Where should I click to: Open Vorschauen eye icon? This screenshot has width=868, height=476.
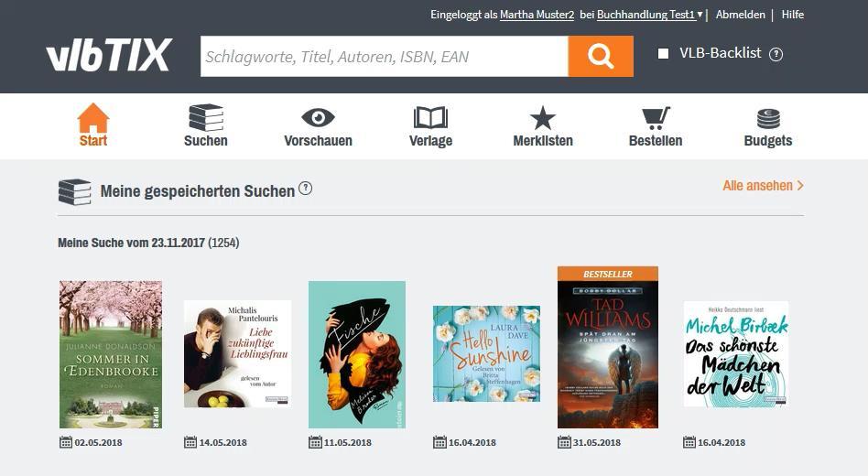(319, 117)
